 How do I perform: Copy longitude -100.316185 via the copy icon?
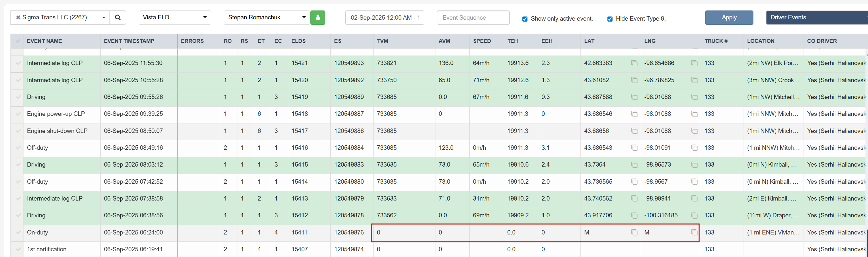click(694, 215)
